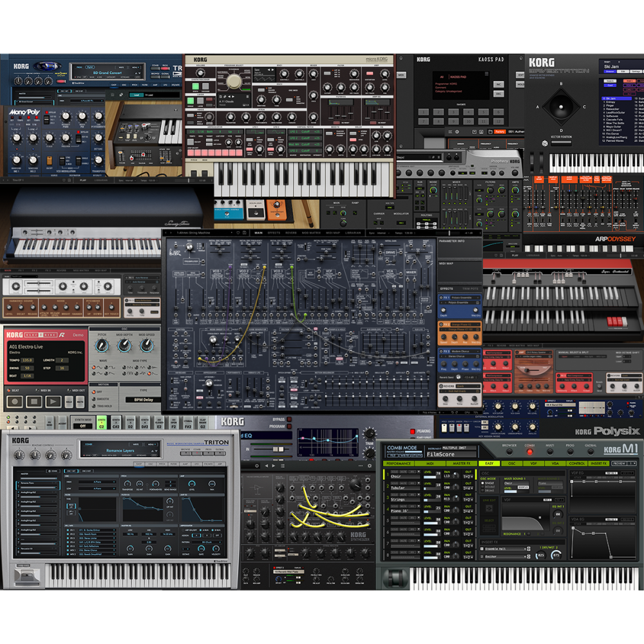Adjust the LEVEL slider for the Strings track
The width and height of the screenshot is (644, 644).
coord(431,500)
